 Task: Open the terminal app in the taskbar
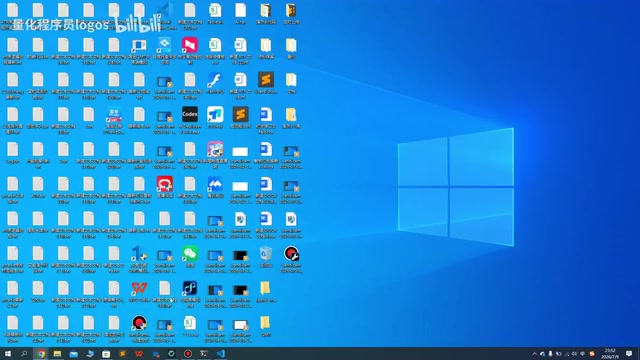coord(204,353)
